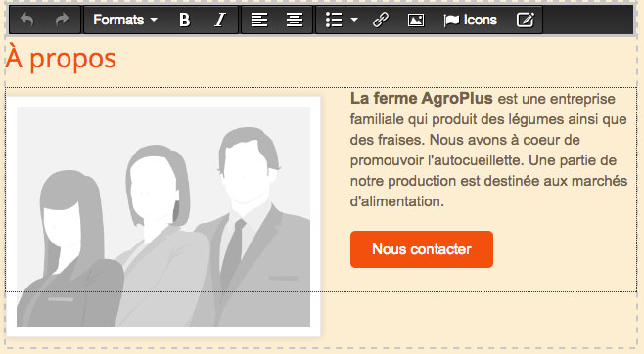Open the Icons flag picker

coord(470,20)
